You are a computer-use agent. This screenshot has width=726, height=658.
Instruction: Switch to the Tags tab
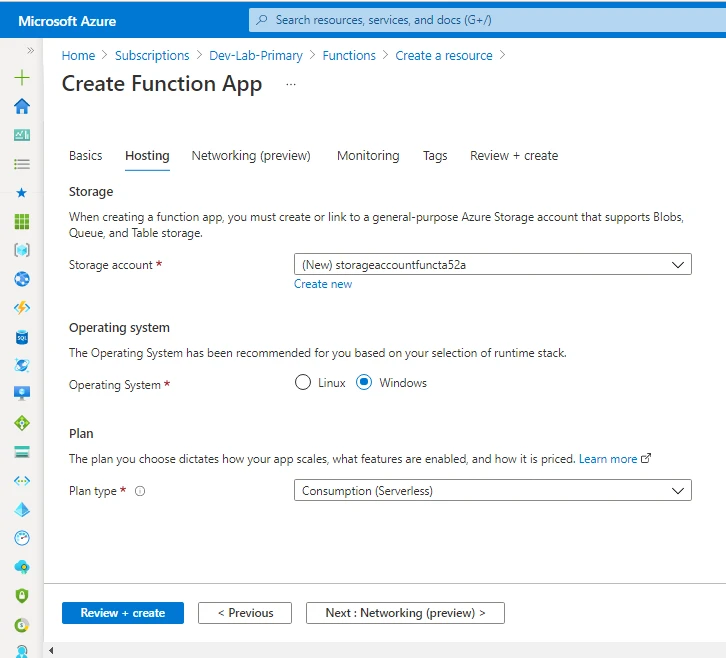(435, 156)
